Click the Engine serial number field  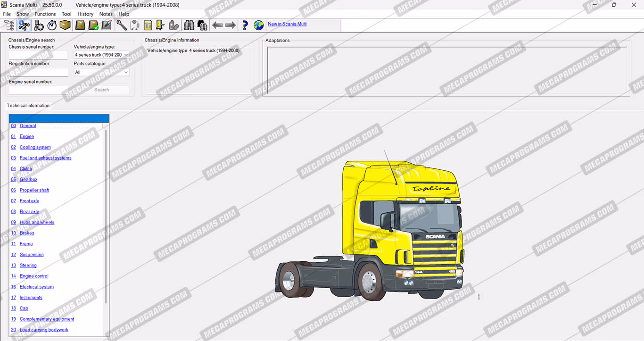click(38, 90)
